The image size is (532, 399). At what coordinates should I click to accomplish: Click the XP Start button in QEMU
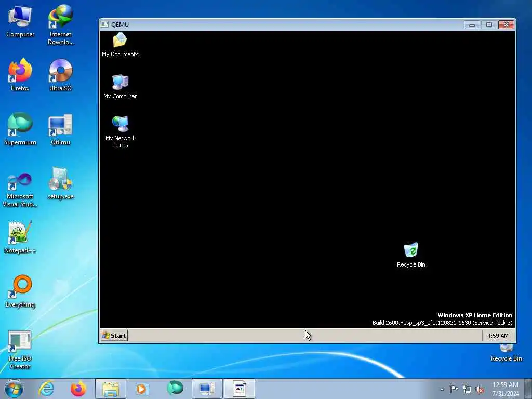pyautogui.click(x=114, y=336)
